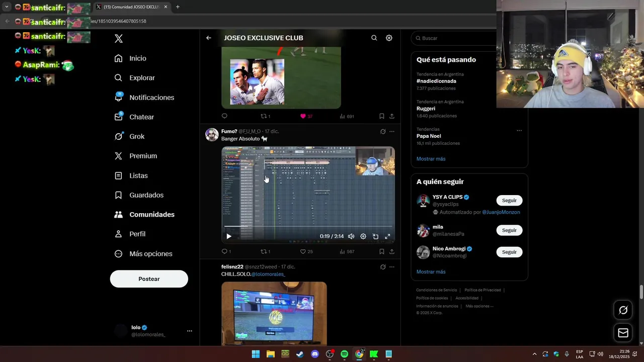This screenshot has height=362, width=644.
Task: Open the browser tab list dropdown arrow
Action: [x=7, y=7]
